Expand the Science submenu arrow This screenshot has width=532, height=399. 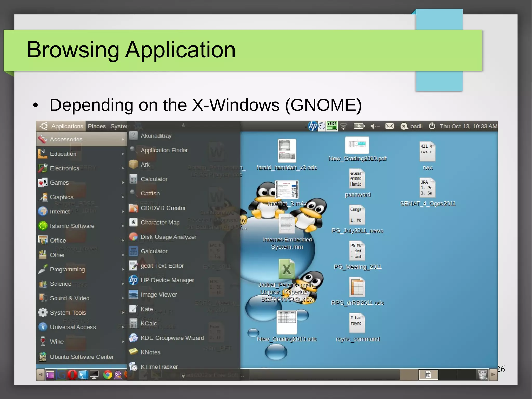pos(123,284)
